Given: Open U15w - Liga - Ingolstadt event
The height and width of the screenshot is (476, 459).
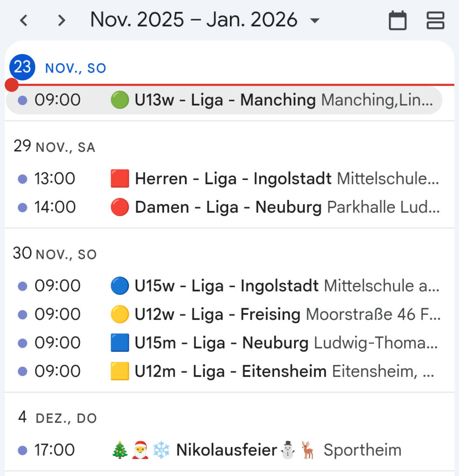Looking at the screenshot, I should pyautogui.click(x=226, y=286).
